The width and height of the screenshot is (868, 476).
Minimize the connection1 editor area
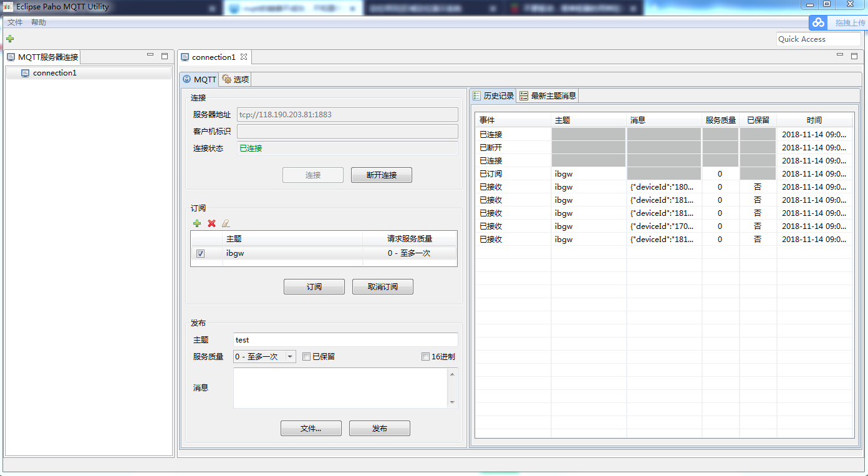(840, 56)
